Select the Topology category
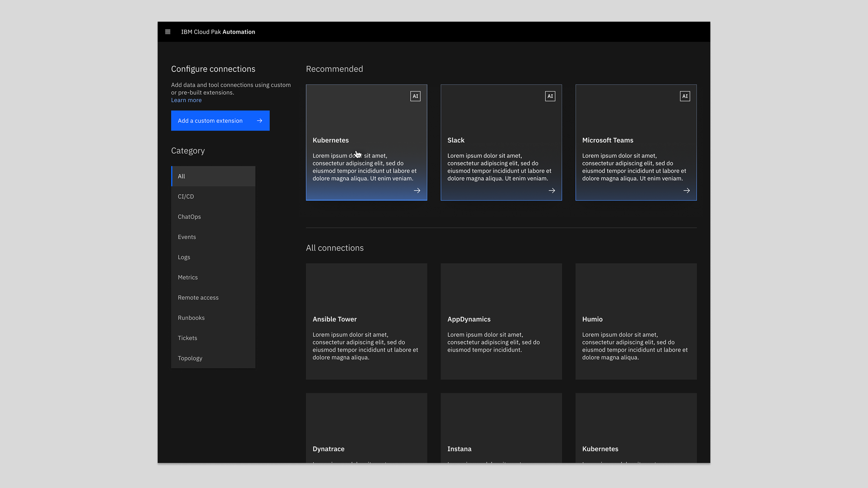 pos(213,358)
